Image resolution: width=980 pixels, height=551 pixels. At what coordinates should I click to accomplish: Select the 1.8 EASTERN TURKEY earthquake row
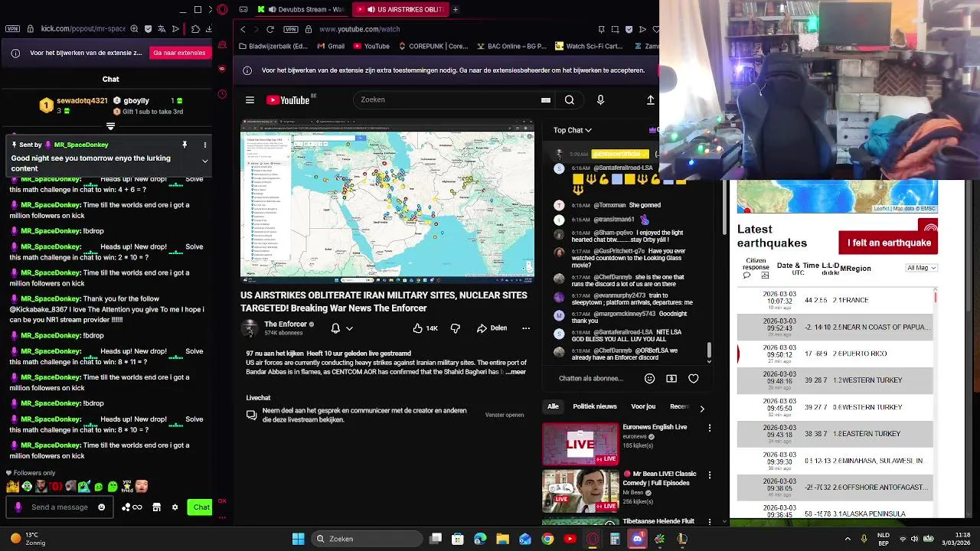tap(835, 434)
